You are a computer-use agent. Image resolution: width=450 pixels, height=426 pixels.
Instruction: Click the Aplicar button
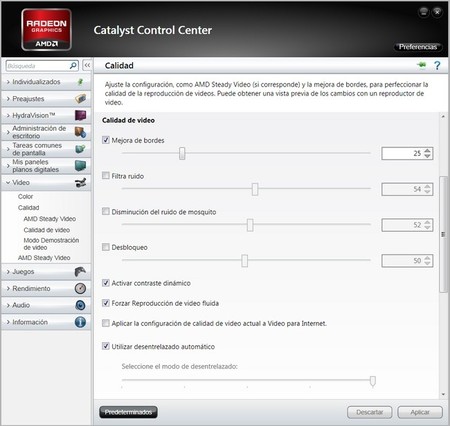click(x=420, y=412)
